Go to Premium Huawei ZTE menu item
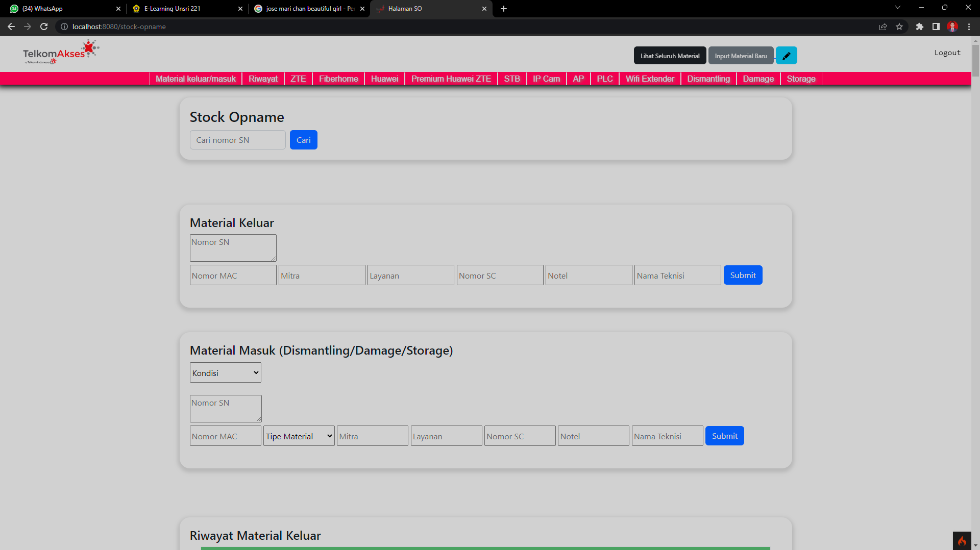This screenshot has width=980, height=550. point(451,79)
